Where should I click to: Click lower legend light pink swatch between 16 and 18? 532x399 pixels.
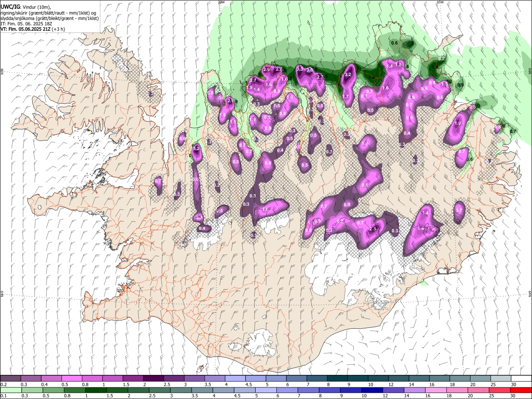tap(435, 390)
